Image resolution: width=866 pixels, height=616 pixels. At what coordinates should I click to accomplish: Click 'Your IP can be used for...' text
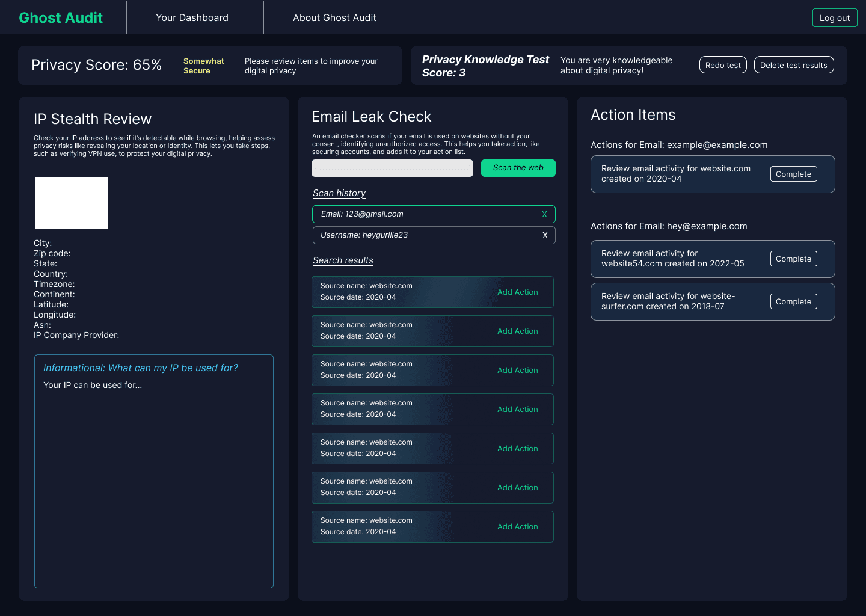(93, 385)
